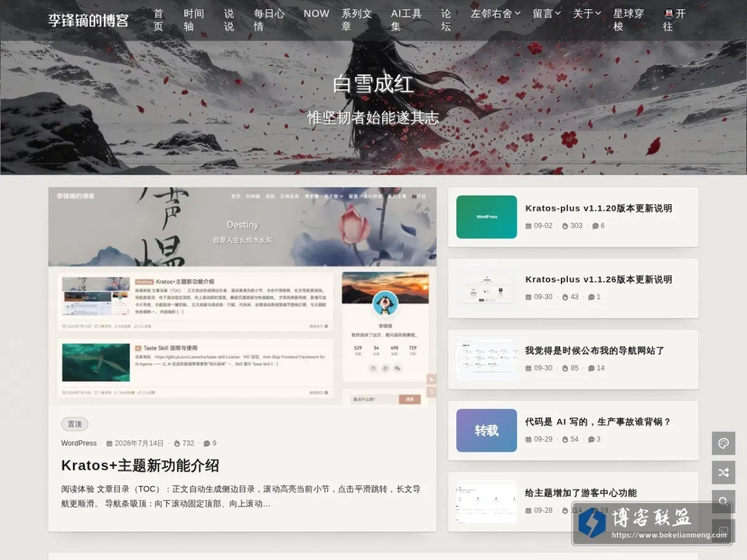This screenshot has height=560, width=747.
Task: Click the view count 732
Action: click(x=188, y=444)
